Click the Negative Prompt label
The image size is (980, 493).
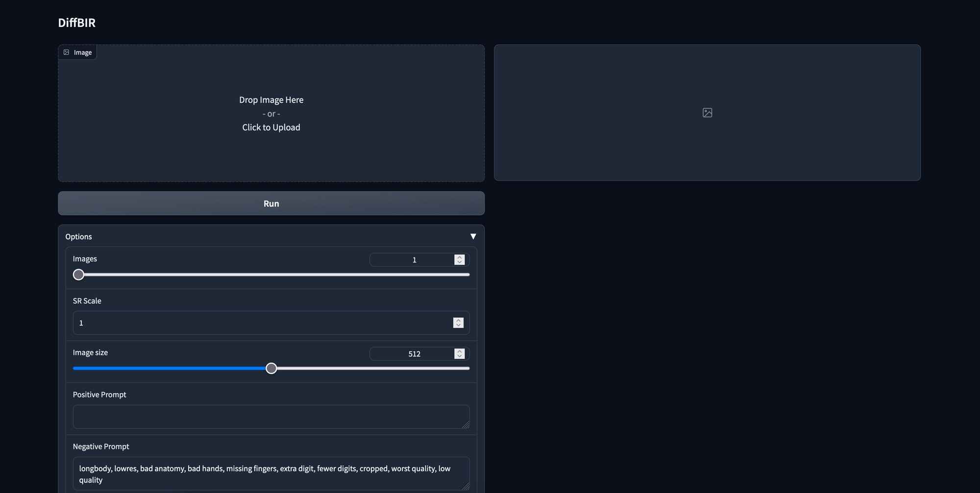(101, 446)
